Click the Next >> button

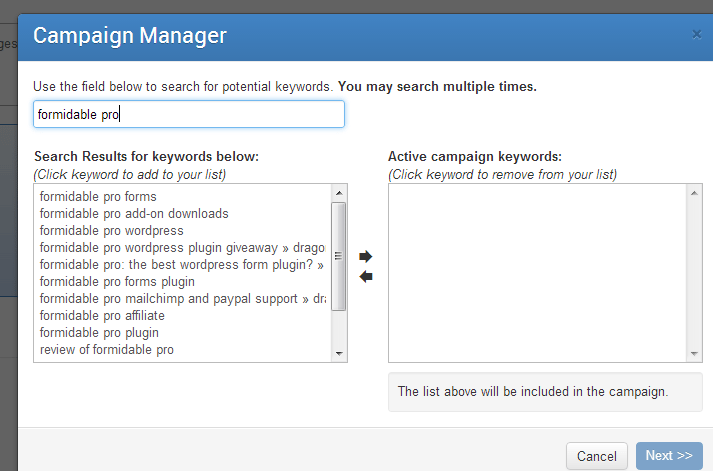click(669, 456)
